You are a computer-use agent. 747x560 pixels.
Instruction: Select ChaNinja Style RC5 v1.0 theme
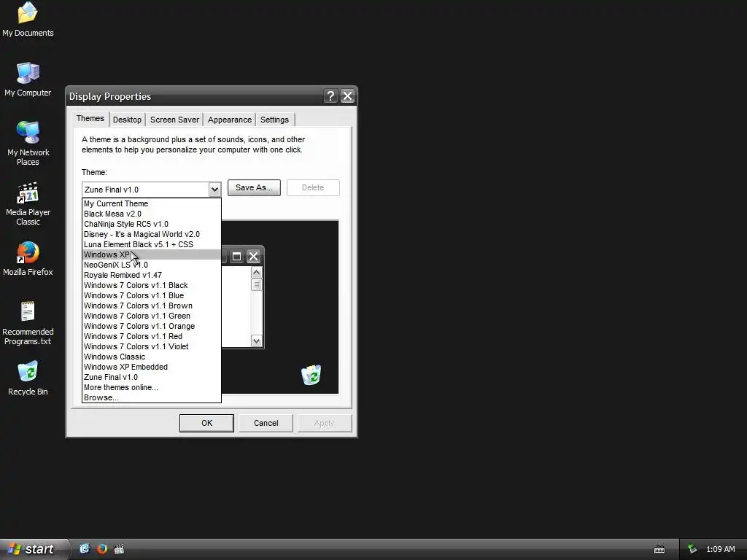(152, 224)
